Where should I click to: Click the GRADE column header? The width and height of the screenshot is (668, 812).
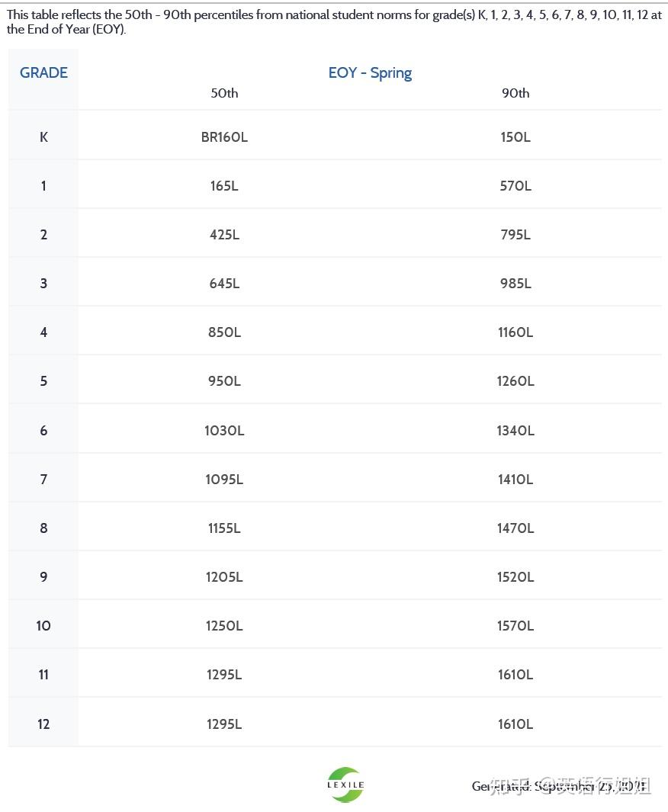43,73
